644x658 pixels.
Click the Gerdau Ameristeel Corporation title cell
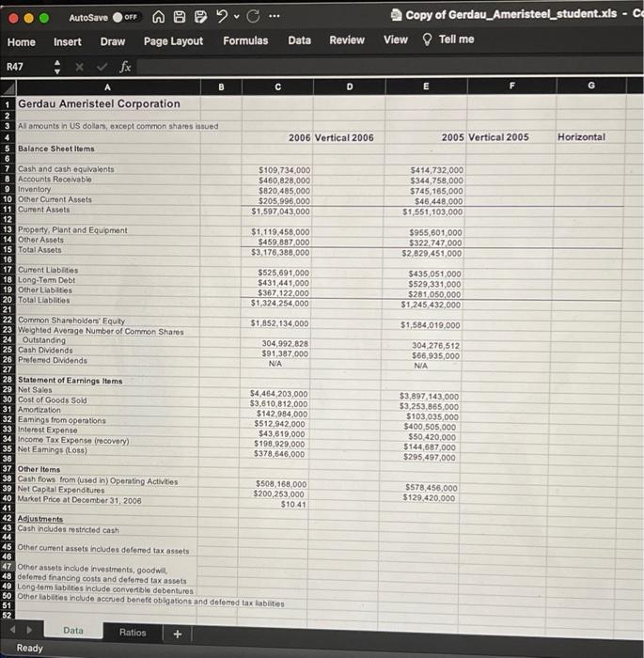click(x=99, y=103)
